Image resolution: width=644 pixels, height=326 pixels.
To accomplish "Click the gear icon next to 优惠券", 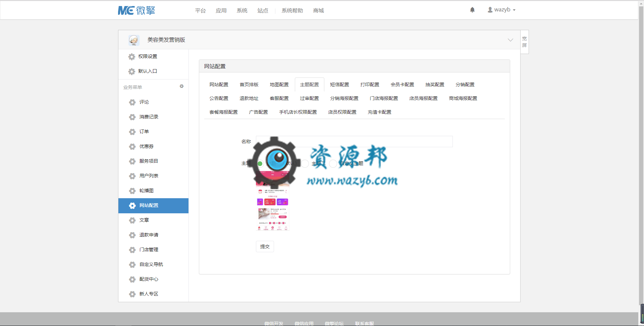I will pyautogui.click(x=132, y=147).
